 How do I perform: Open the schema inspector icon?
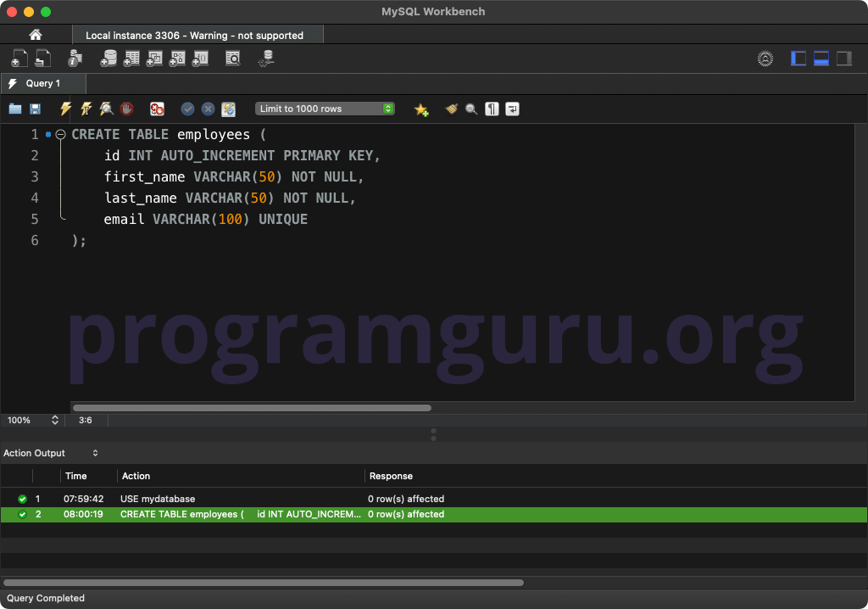pyautogui.click(x=75, y=59)
